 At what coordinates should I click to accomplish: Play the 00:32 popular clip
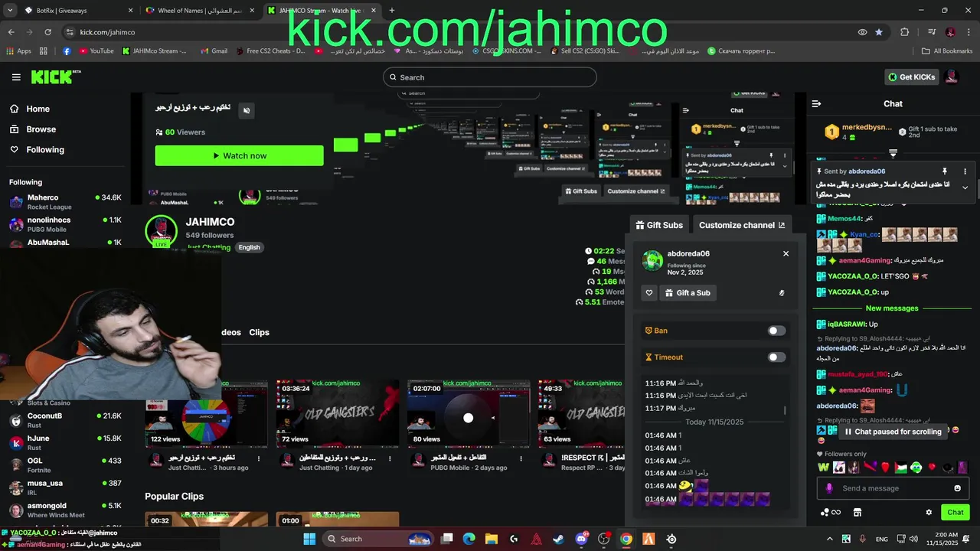tap(206, 520)
